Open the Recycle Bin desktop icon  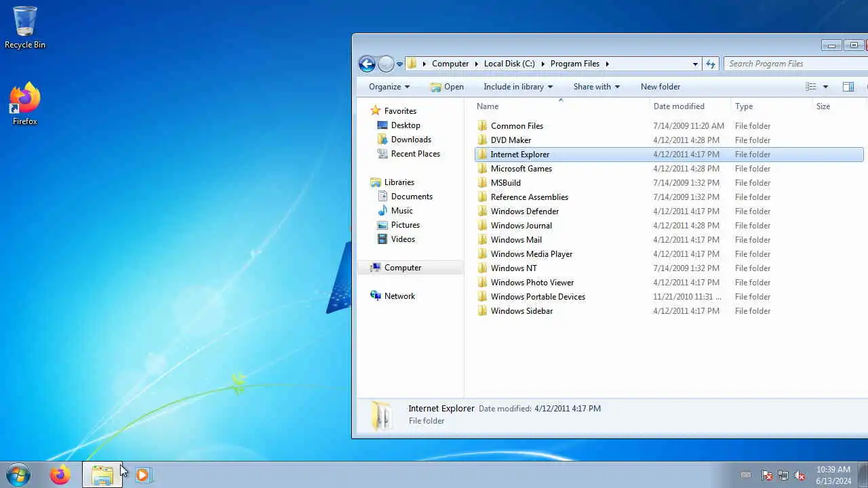25,27
